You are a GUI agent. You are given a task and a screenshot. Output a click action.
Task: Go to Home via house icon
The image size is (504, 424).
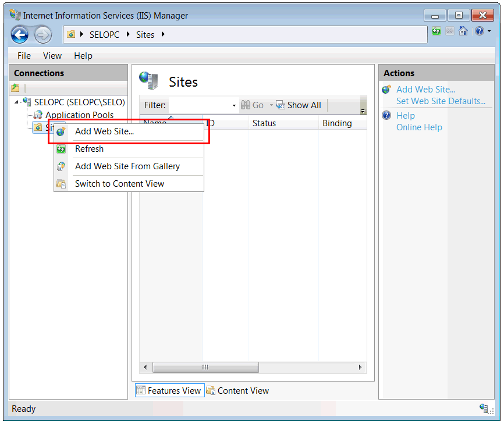tap(463, 31)
